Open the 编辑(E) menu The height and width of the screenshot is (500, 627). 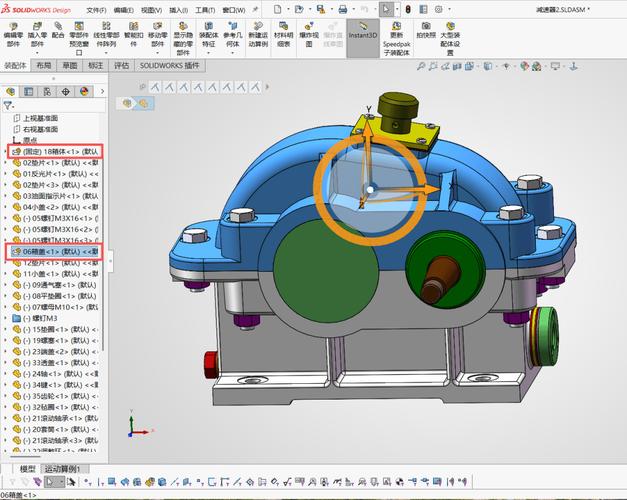(x=124, y=10)
